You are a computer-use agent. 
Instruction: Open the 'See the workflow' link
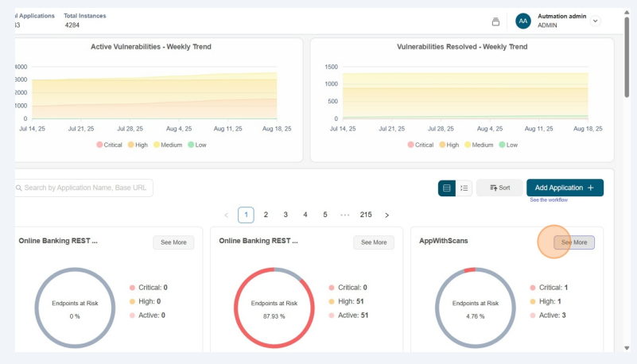(x=550, y=200)
